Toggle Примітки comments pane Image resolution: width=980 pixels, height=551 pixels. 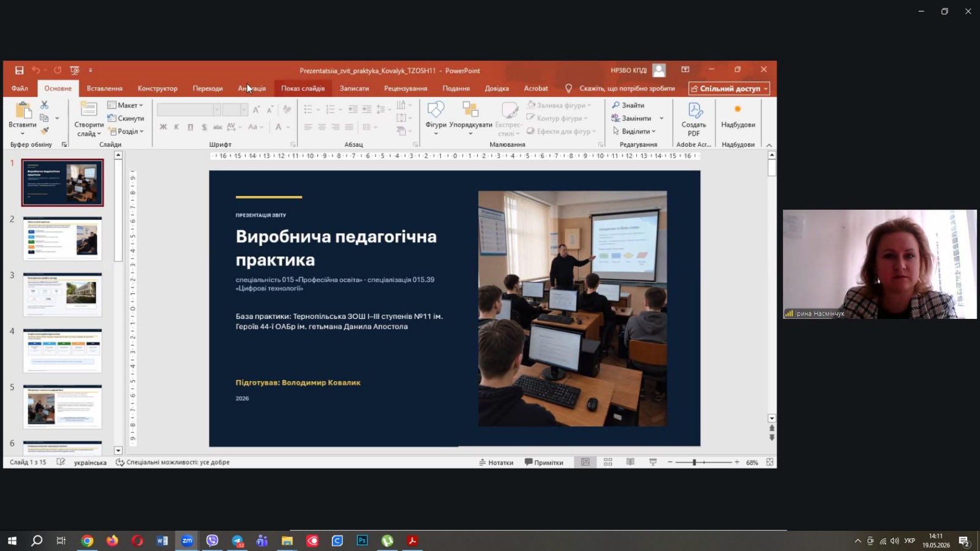tap(544, 462)
